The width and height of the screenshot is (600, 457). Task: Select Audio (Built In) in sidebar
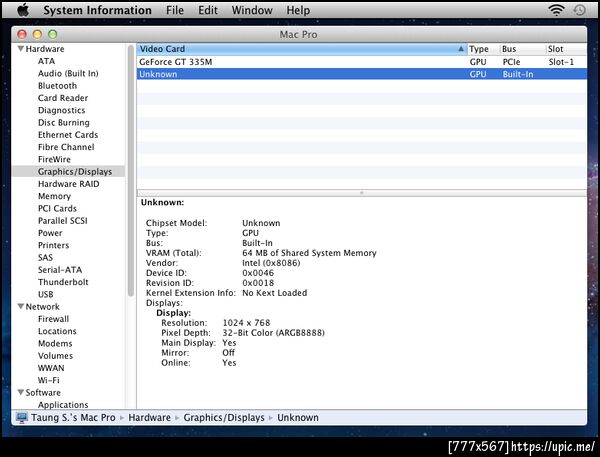coord(68,73)
